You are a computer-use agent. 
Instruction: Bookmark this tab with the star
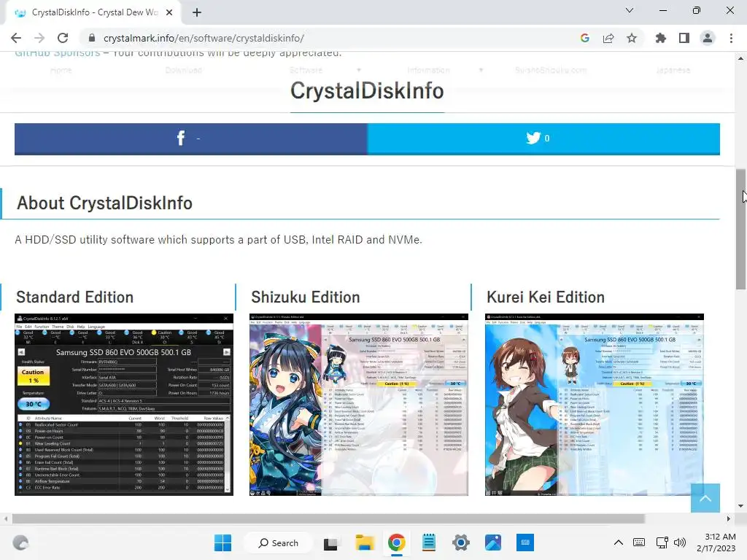click(632, 38)
